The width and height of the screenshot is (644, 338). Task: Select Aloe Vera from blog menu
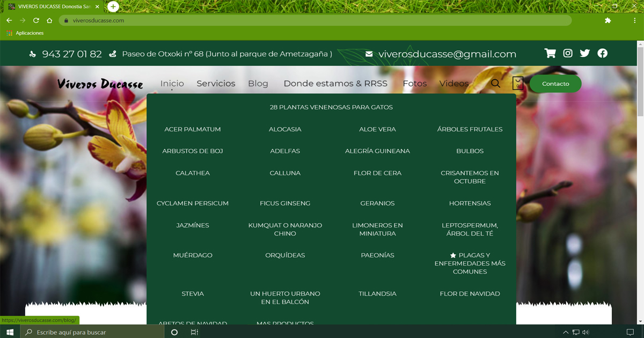[x=377, y=129]
